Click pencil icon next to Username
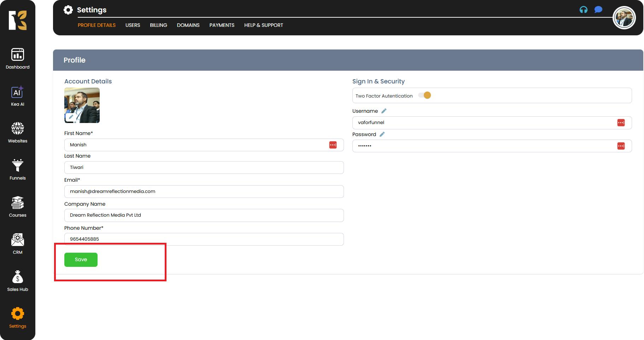The width and height of the screenshot is (644, 340). click(x=384, y=111)
